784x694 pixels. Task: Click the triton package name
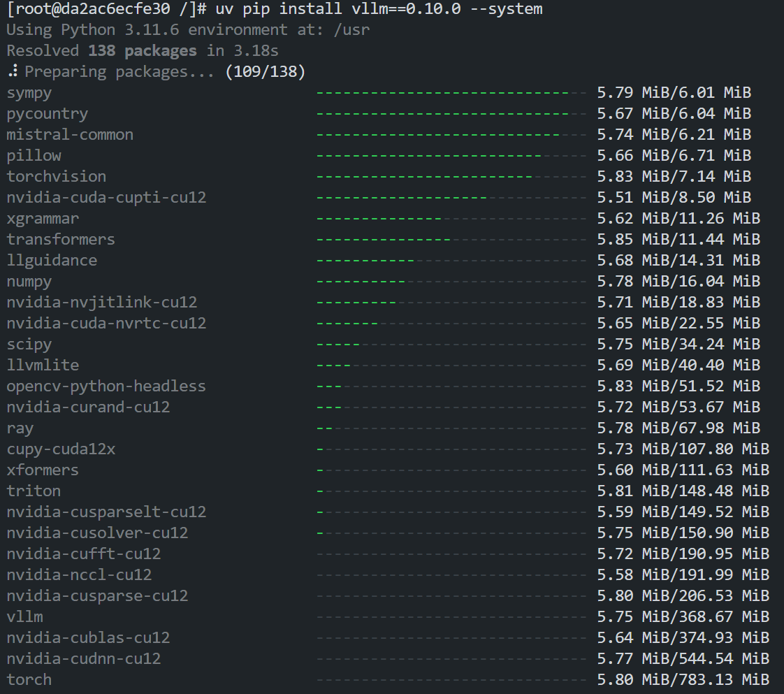tap(34, 491)
